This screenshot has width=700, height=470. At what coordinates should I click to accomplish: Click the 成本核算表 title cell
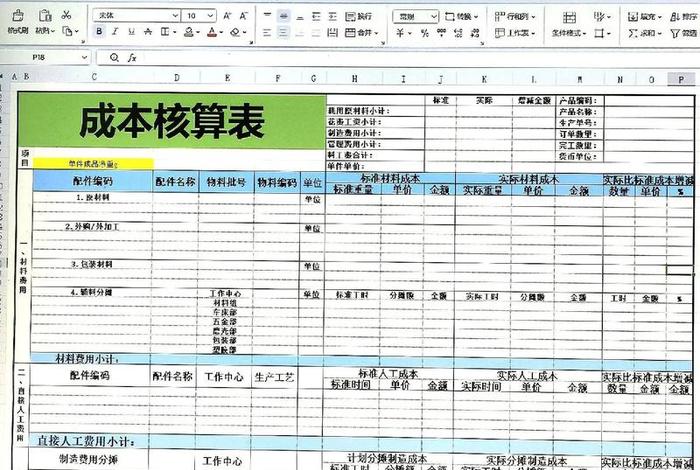click(x=172, y=121)
